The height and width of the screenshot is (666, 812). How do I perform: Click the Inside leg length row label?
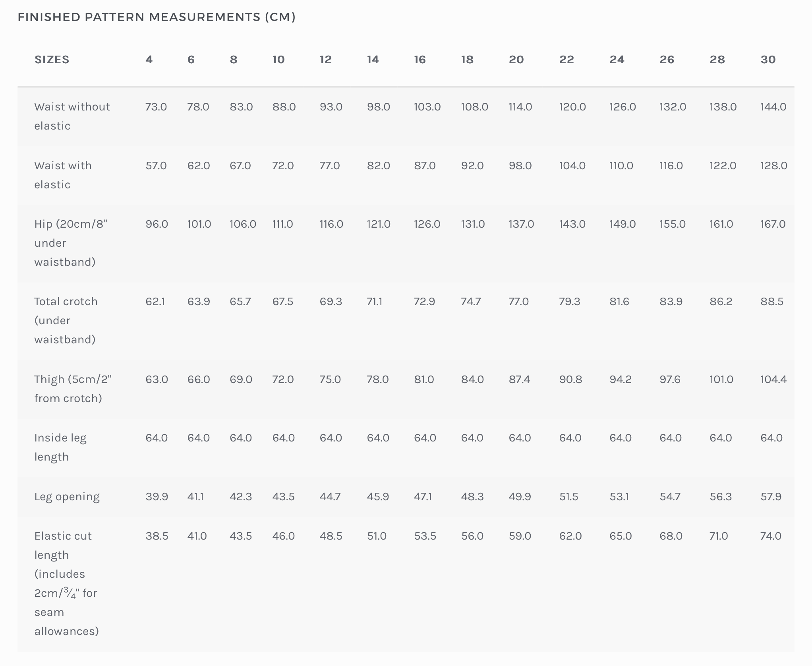(60, 447)
